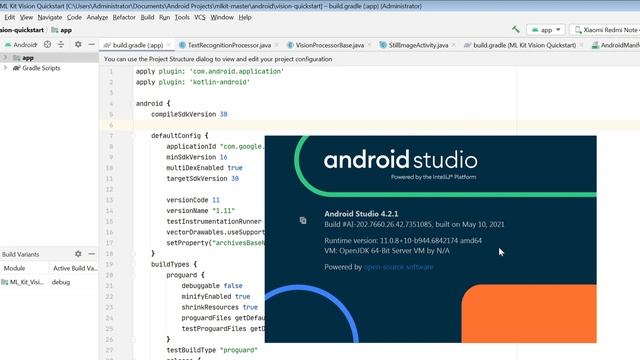Screen dimensions: 640x360
Task: Click the Select Opened File target icon
Action: tap(47, 44)
